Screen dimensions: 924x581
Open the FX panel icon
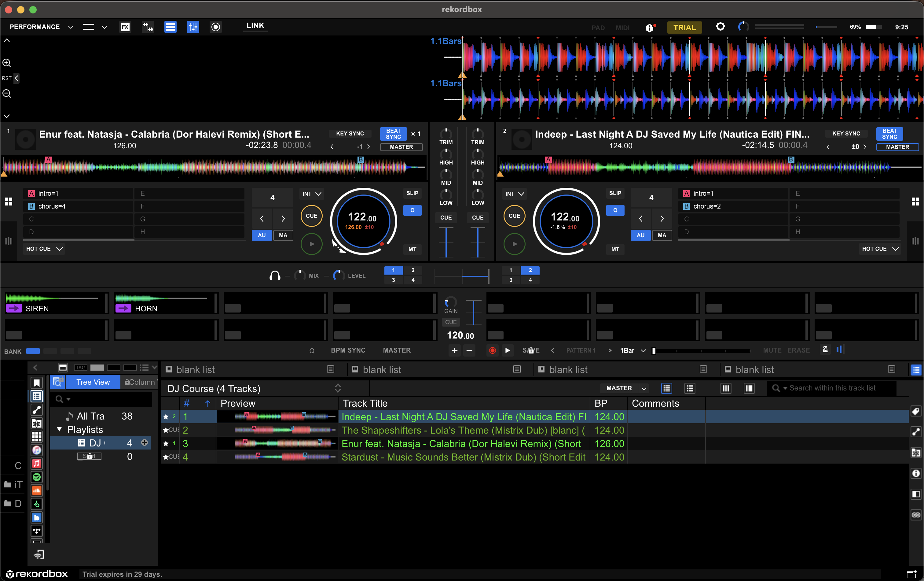[x=125, y=27]
